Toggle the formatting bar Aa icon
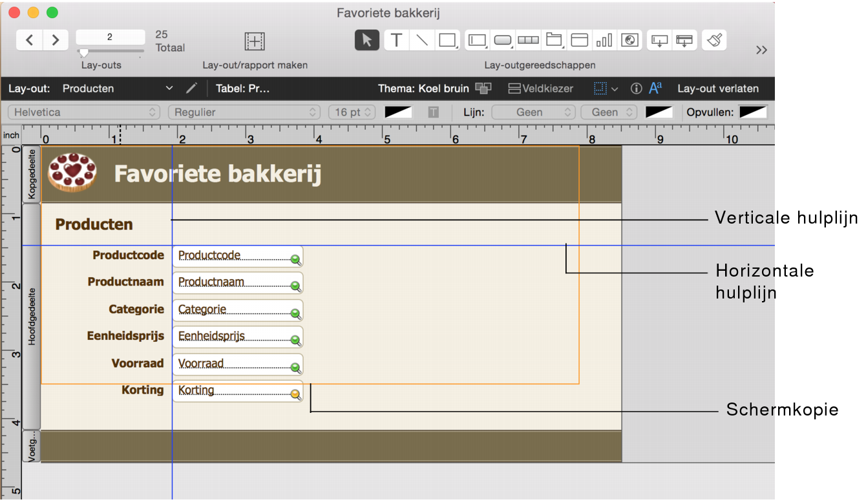866x504 pixels. pos(655,89)
